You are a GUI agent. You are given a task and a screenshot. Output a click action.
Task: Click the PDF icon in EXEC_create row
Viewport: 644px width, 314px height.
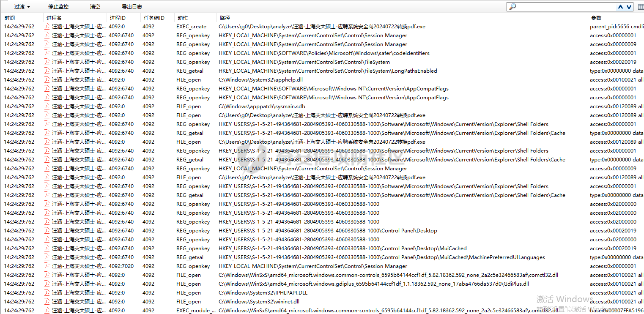47,26
